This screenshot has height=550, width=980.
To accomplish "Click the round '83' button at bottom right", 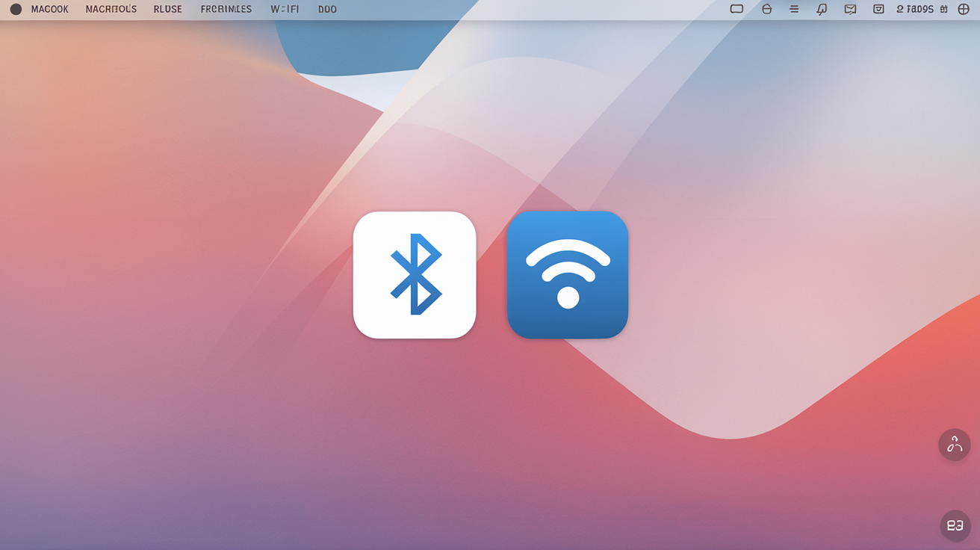I will coord(955,525).
